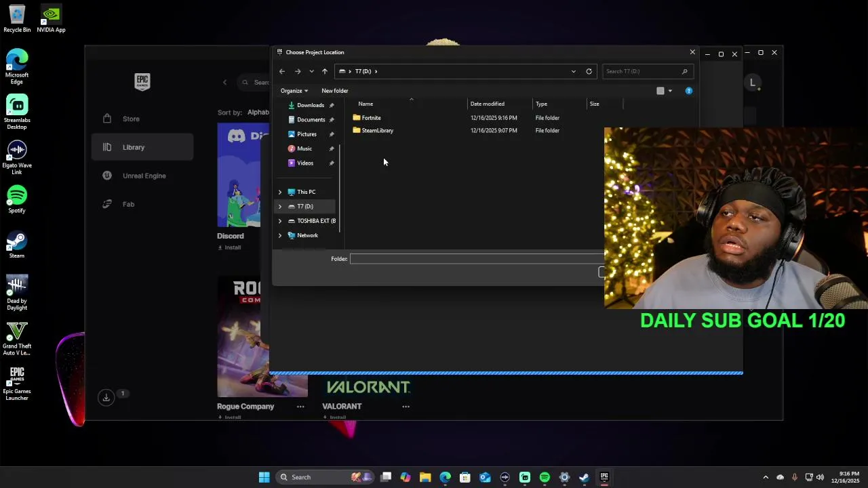Go up one folder level
The height and width of the screenshot is (488, 868).
pyautogui.click(x=325, y=71)
